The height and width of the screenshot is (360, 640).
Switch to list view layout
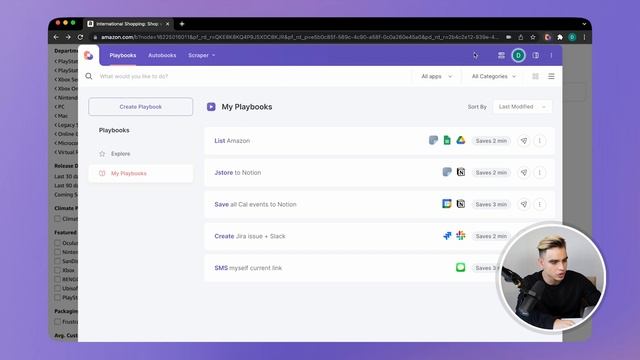coord(551,76)
